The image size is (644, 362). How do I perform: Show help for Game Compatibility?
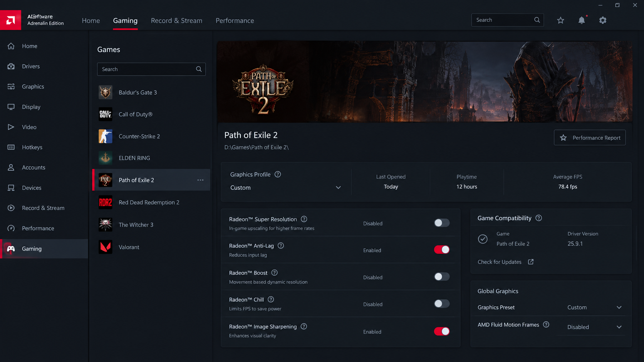(538, 218)
